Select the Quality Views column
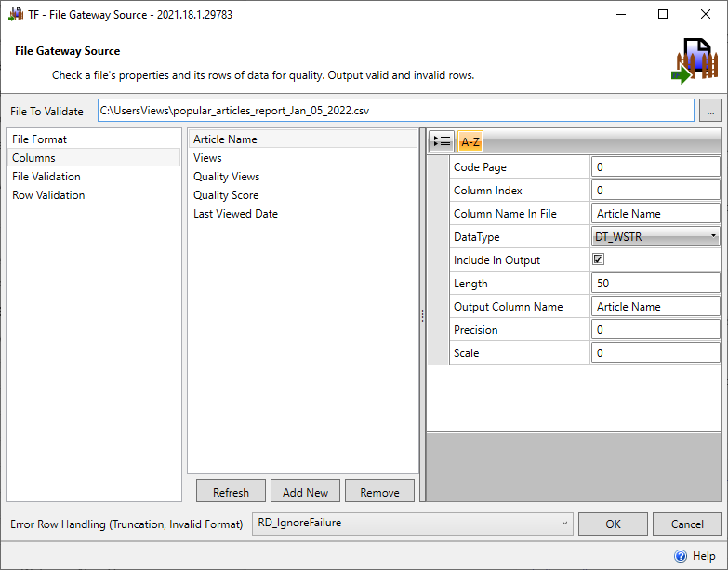Screen dimensions: 728x570 coord(303,177)
